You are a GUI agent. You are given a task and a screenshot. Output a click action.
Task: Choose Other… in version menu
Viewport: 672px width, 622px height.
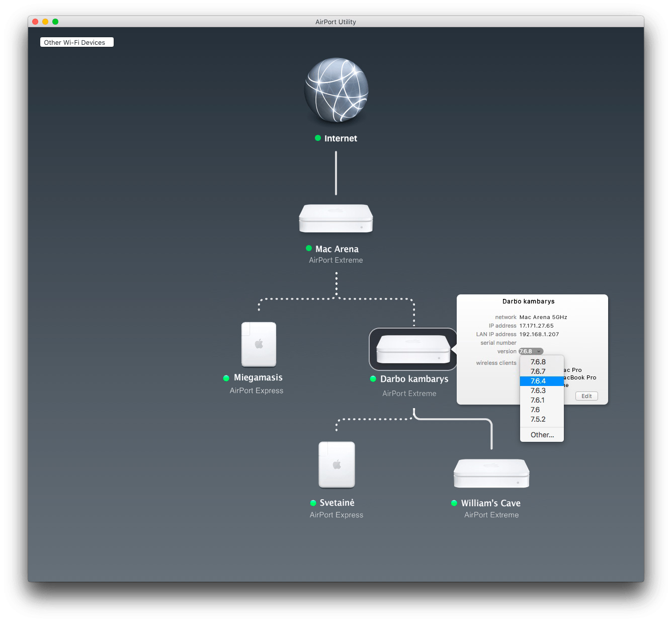(x=542, y=435)
